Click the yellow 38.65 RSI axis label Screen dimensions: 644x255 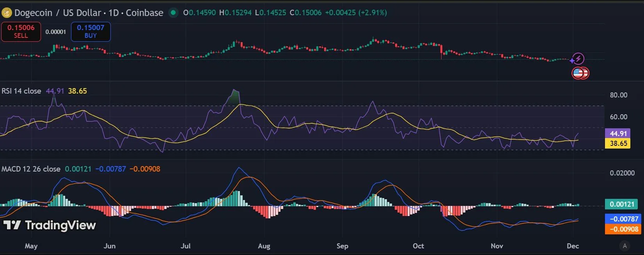[x=618, y=143]
